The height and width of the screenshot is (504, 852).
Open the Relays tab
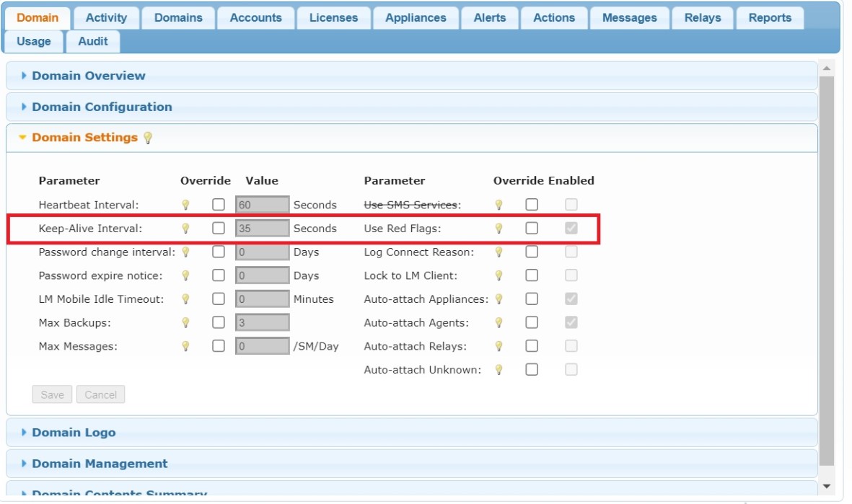703,18
